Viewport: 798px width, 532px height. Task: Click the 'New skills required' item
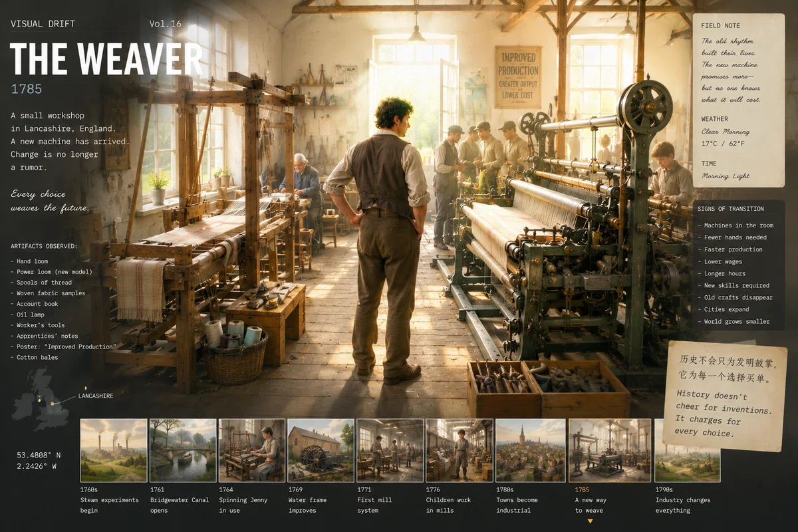(733, 285)
